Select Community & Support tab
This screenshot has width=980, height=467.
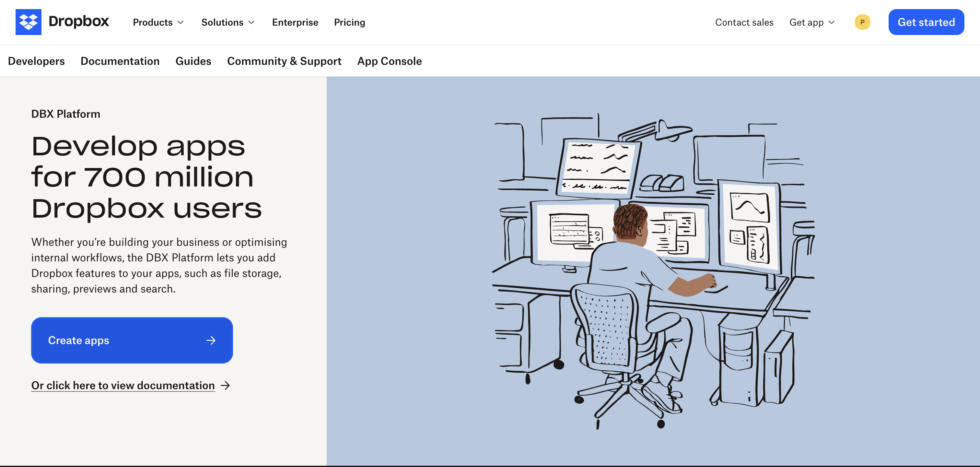click(284, 61)
